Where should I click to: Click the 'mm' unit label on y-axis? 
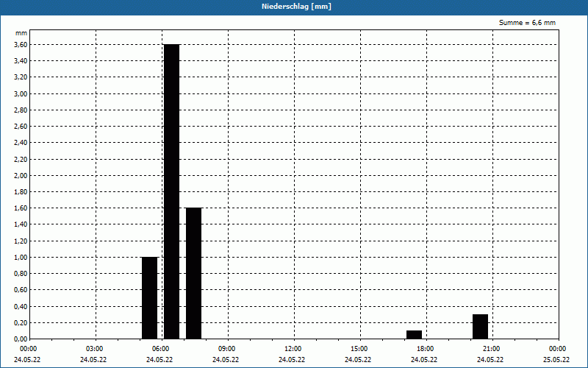(21, 33)
